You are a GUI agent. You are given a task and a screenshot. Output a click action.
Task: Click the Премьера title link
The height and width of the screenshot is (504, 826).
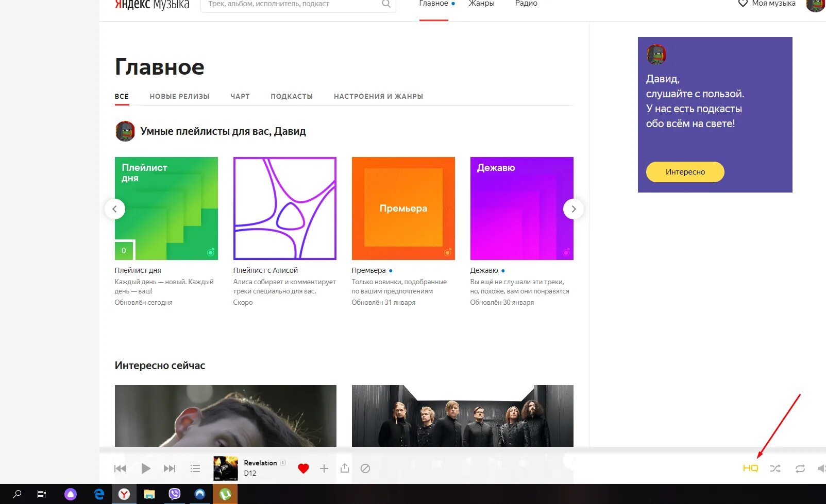click(368, 270)
